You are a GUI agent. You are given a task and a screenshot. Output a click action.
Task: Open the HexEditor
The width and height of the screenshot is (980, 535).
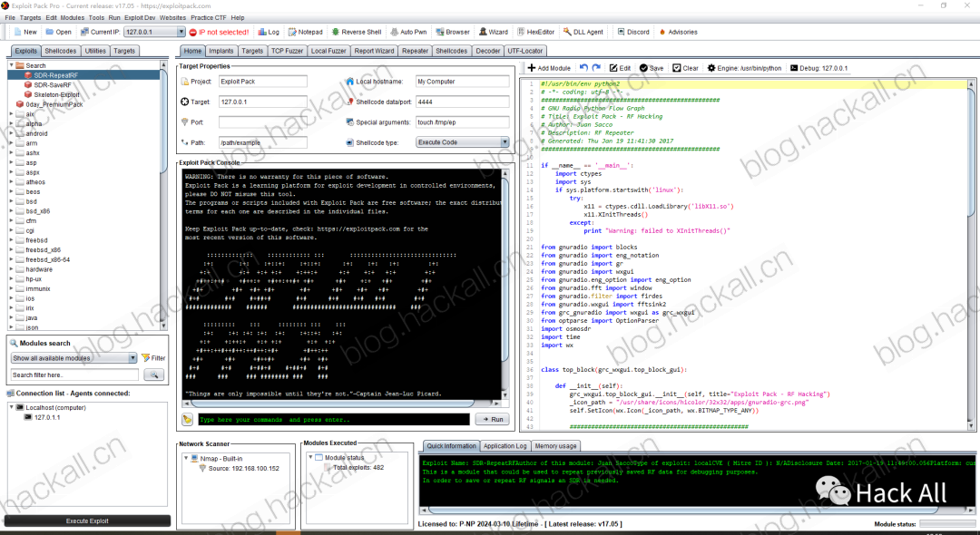[x=535, y=32]
